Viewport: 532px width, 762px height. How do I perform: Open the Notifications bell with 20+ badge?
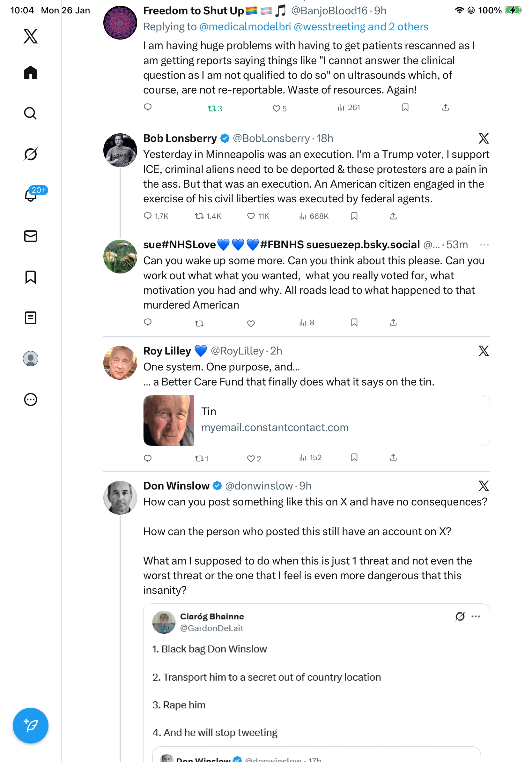(31, 195)
